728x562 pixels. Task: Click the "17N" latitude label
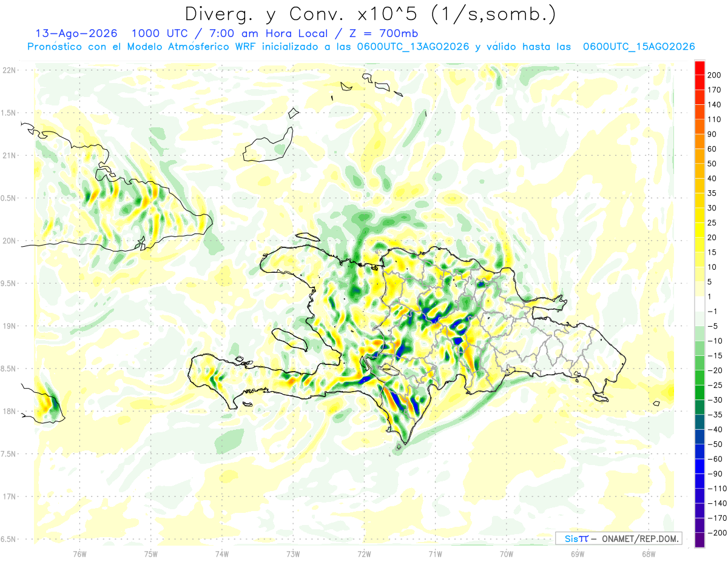(8, 497)
